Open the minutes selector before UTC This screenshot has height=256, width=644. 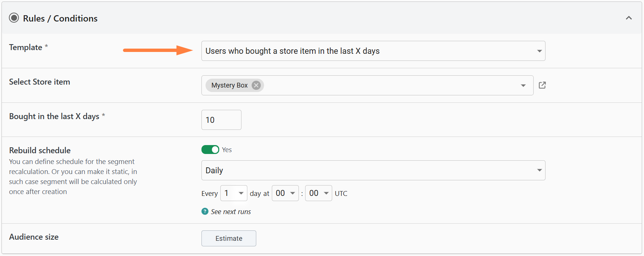click(x=318, y=193)
